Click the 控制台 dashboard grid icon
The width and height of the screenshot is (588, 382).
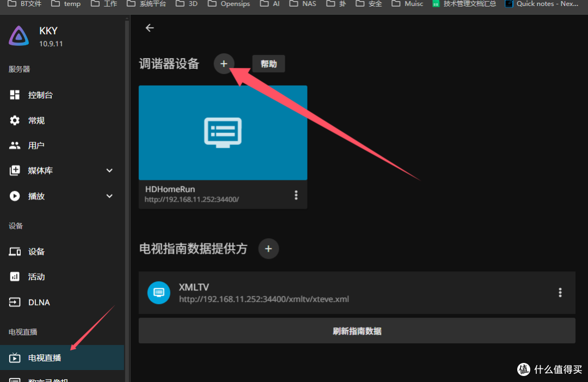tap(15, 95)
